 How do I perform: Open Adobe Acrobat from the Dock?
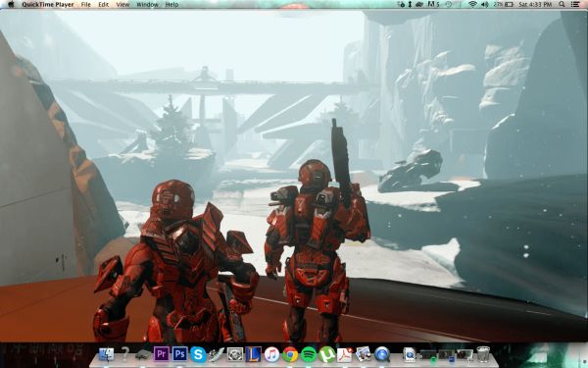[345, 354]
